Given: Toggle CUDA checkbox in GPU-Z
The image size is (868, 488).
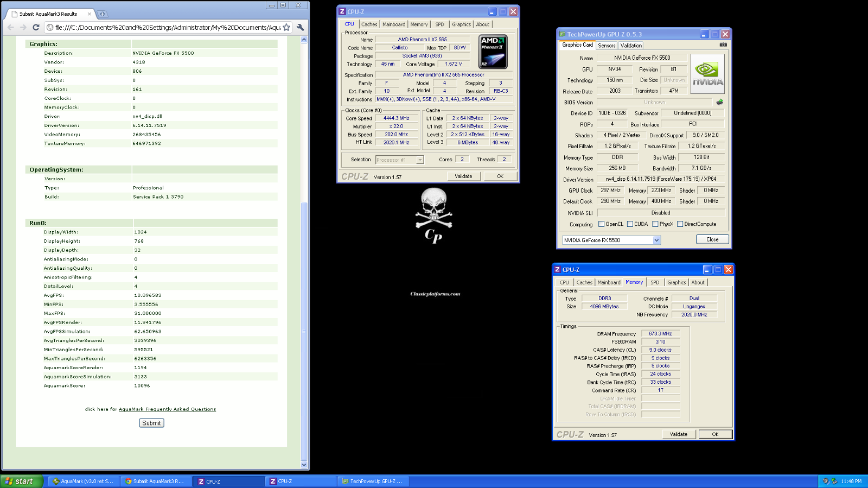Looking at the screenshot, I should (x=630, y=224).
